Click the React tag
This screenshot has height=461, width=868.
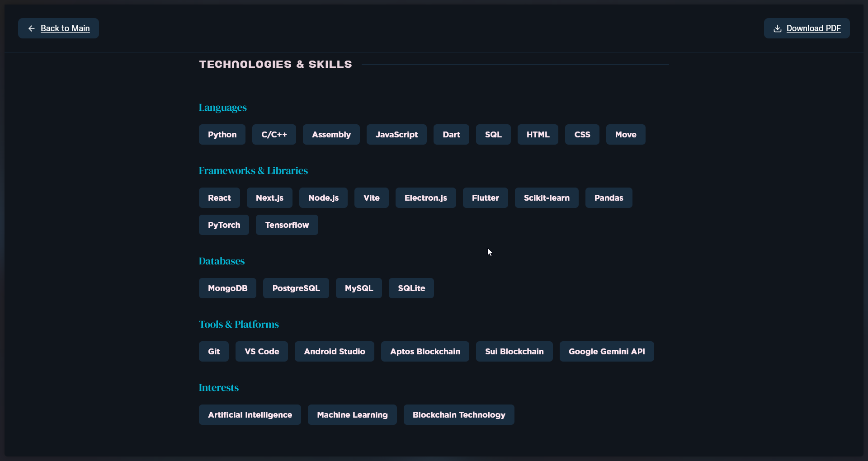[x=219, y=198]
